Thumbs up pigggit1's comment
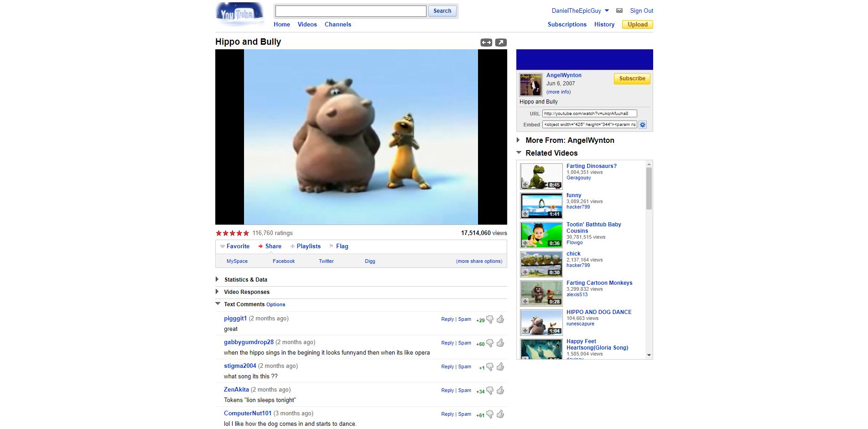The height and width of the screenshot is (429, 868). (500, 319)
